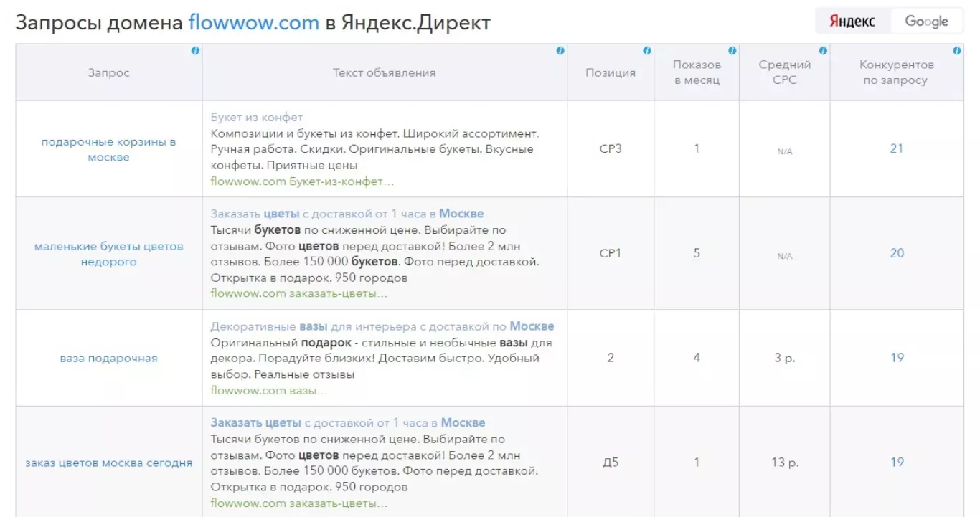Open URL 'flowwow.com вазы…'
Image resolution: width=980 pixels, height=517 pixels.
pos(269,391)
